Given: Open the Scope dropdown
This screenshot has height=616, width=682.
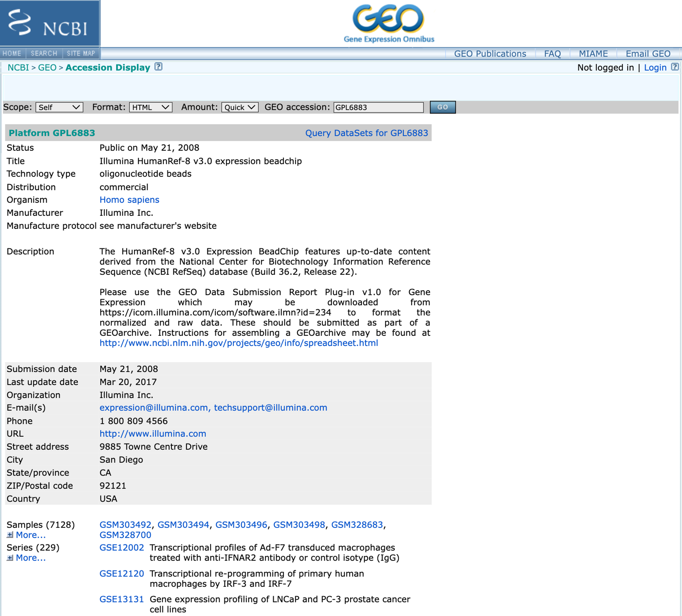Looking at the screenshot, I should click(x=59, y=107).
